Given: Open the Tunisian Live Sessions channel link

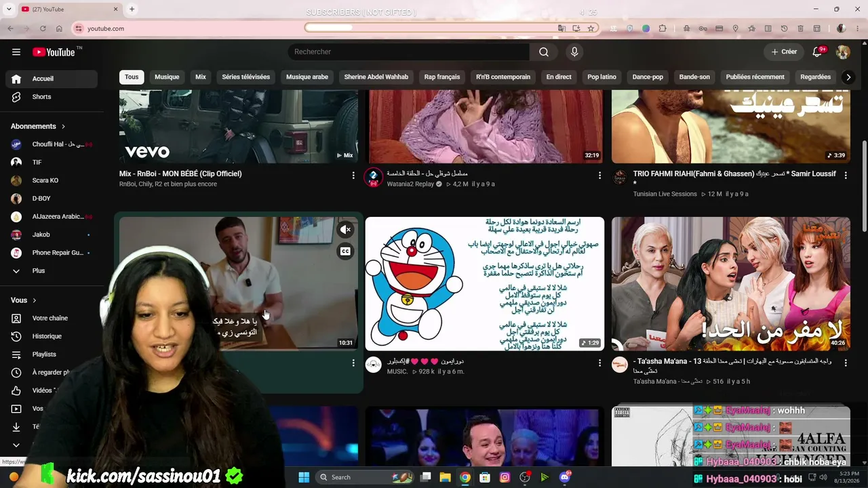Looking at the screenshot, I should 665,194.
